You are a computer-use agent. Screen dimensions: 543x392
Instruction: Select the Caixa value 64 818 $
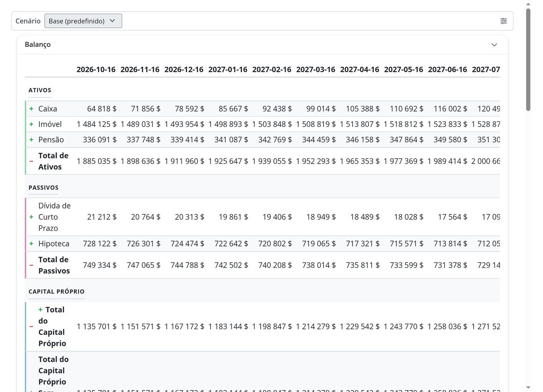pyautogui.click(x=102, y=109)
